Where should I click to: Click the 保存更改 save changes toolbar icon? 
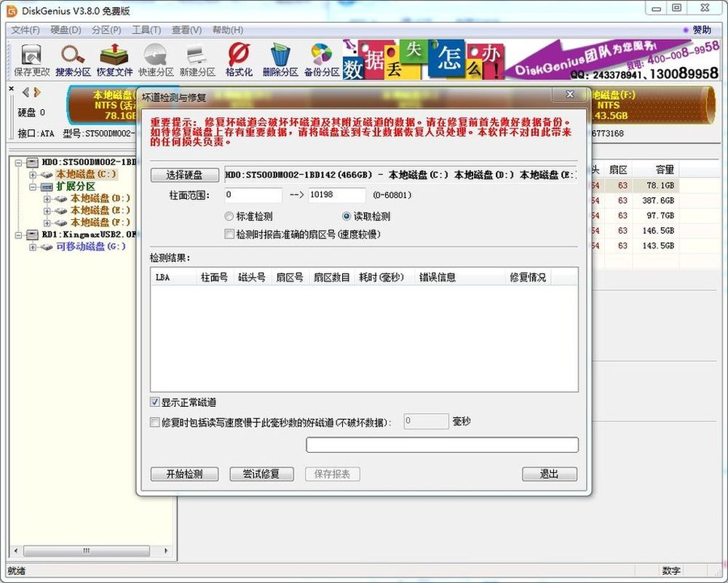(x=32, y=60)
